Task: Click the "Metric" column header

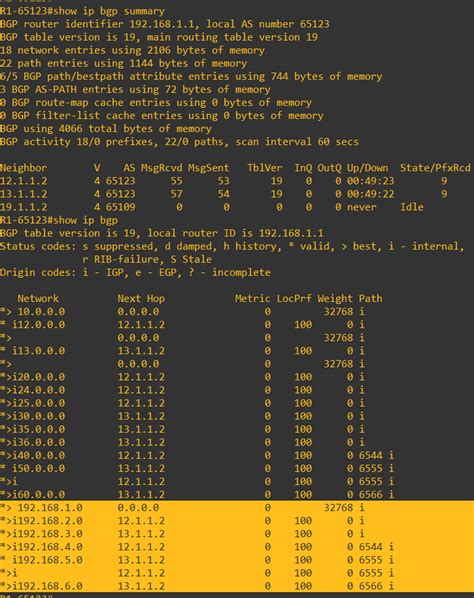Action: tap(253, 299)
